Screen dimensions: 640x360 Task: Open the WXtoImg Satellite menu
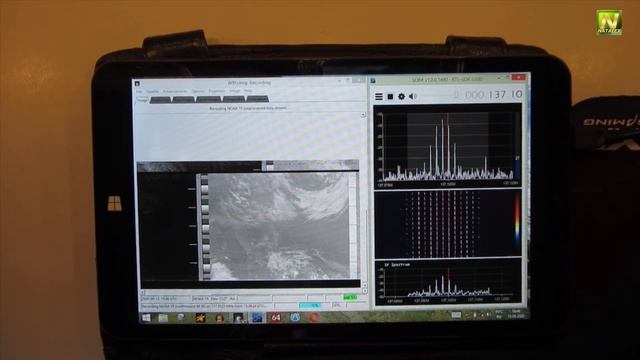click(x=153, y=91)
